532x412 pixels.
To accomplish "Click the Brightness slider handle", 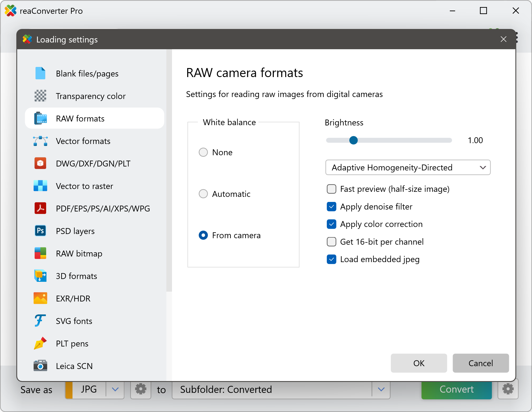I will (354, 140).
